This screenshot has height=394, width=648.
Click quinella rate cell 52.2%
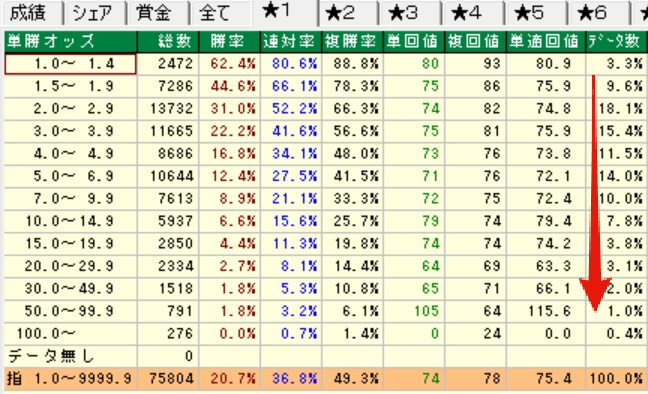point(291,109)
